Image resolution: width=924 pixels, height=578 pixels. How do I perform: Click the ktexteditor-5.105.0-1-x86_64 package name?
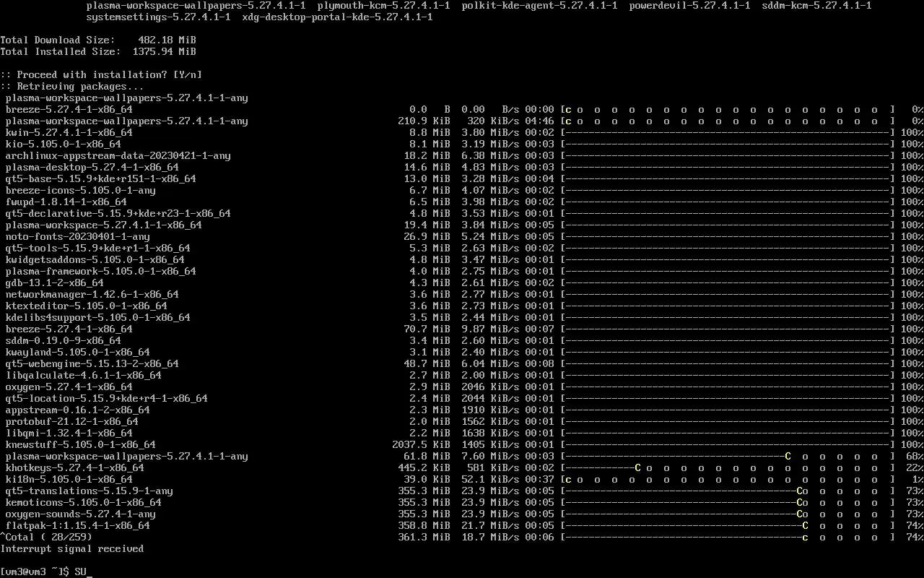pos(87,306)
